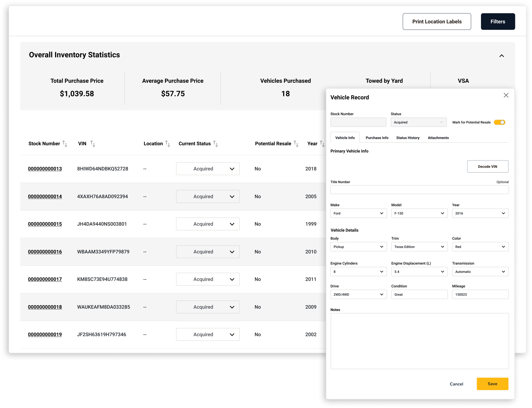Save the Vehicle Record changes
The image size is (532, 408).
(x=492, y=384)
